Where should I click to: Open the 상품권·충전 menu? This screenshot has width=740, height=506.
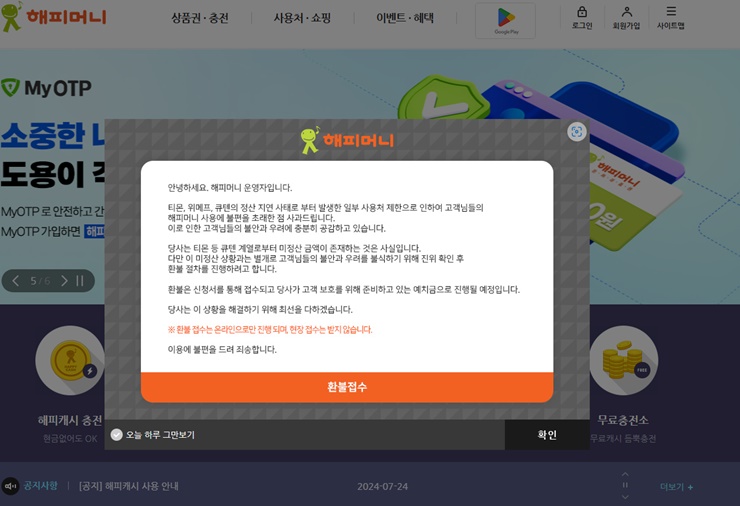[200, 18]
